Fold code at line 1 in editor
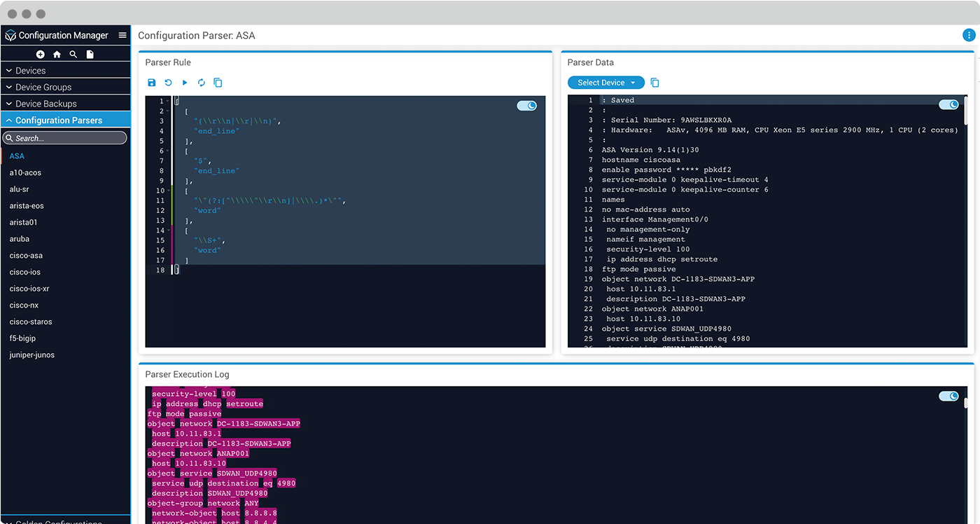The height and width of the screenshot is (524, 980). click(x=169, y=102)
